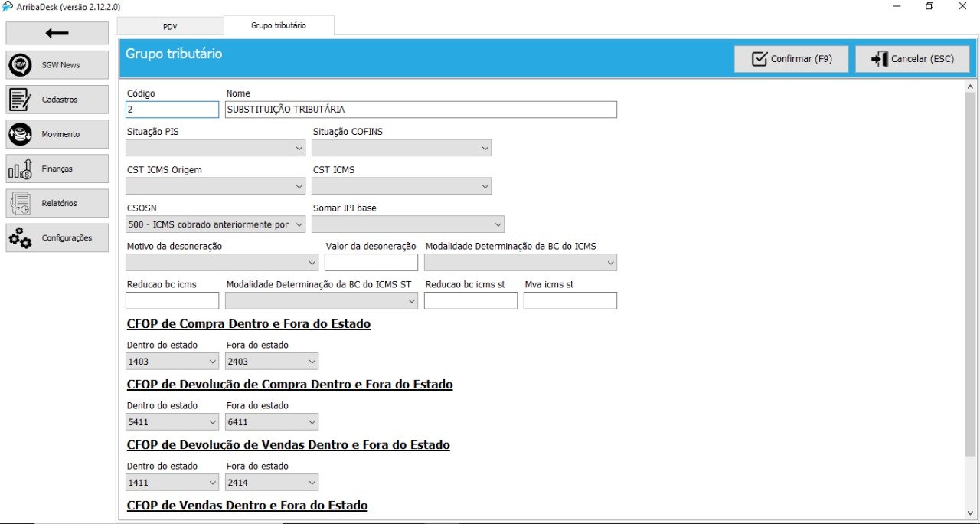Click the back arrow icon in sidebar
Screen dimensions: 980x524
[x=57, y=33]
